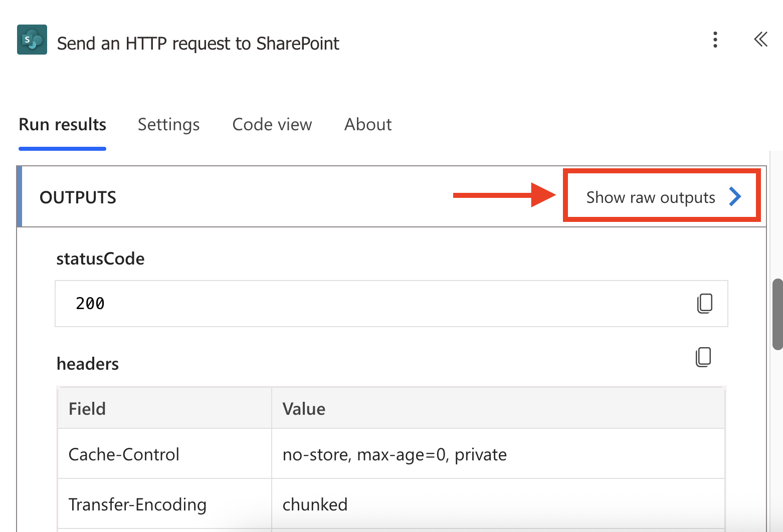Click the SharePoint connector icon
Image resolution: width=783 pixels, height=532 pixels.
tap(32, 40)
